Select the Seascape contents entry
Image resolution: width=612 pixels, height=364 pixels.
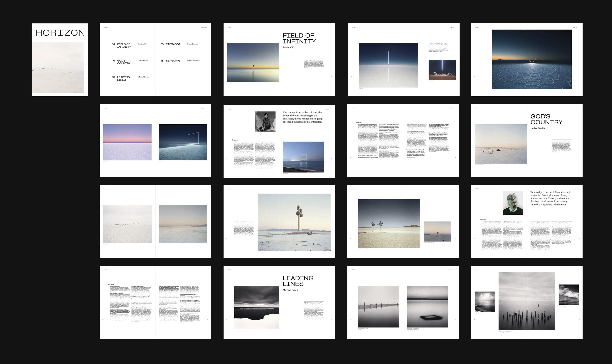[173, 61]
